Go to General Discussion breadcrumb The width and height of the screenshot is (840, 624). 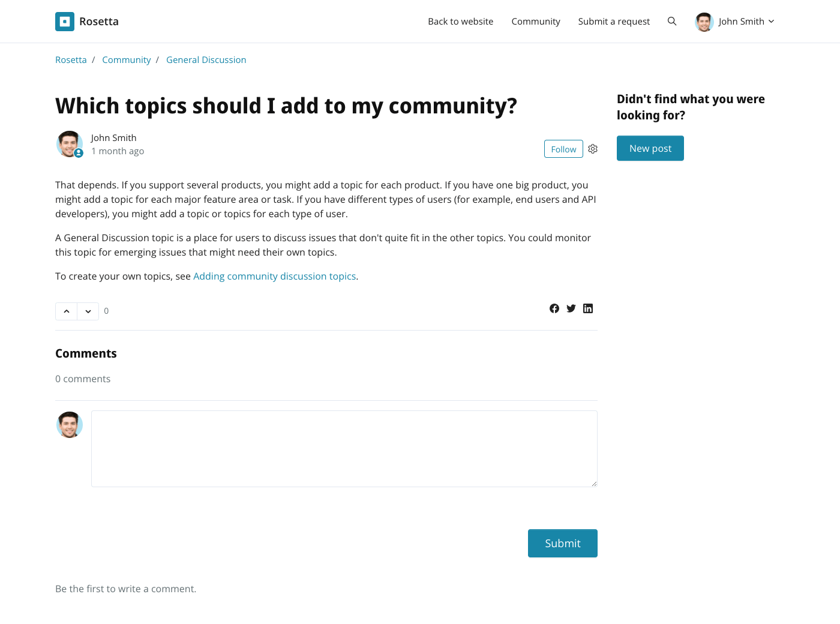[x=206, y=60]
